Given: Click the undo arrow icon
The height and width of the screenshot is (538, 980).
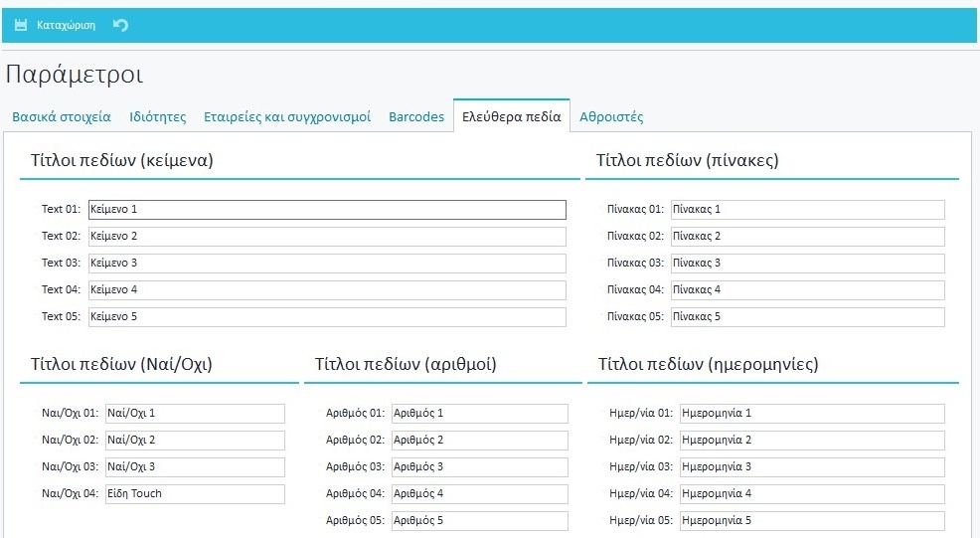Looking at the screenshot, I should pyautogui.click(x=120, y=25).
